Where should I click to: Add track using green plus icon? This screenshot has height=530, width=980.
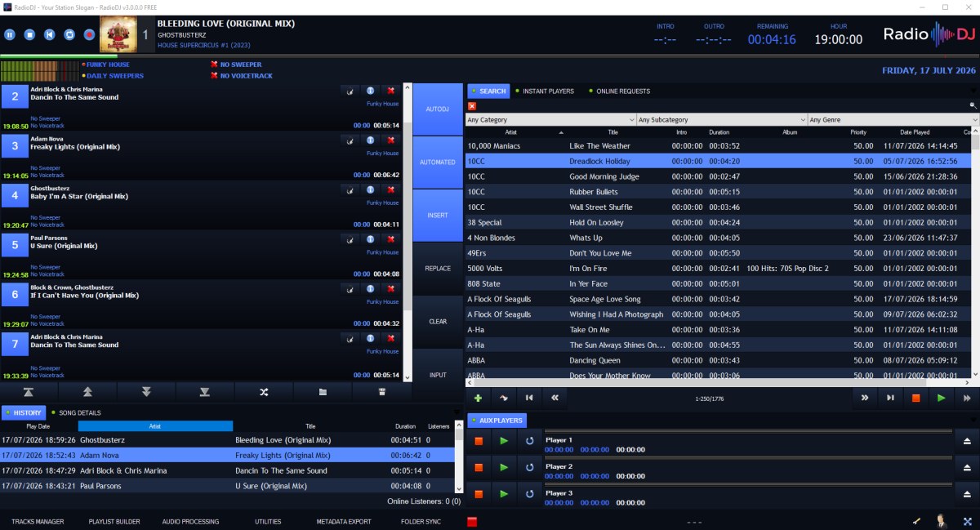coord(478,398)
